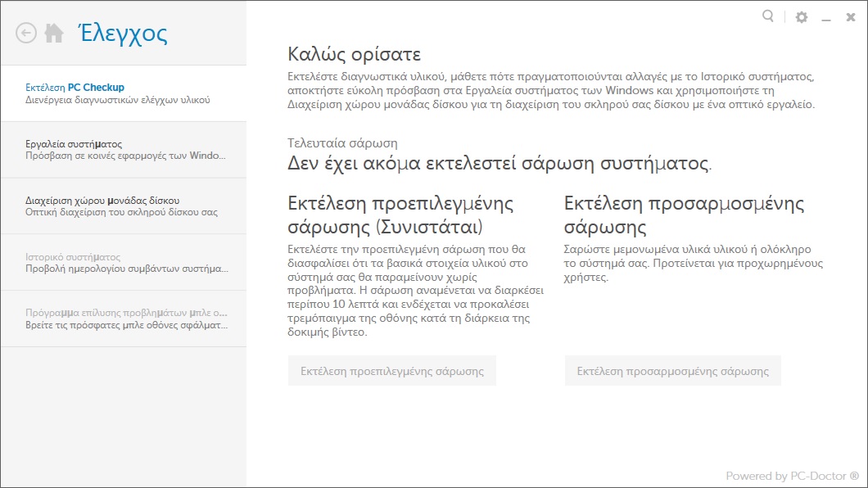Screen dimensions: 868x488
Task: Click Εκτέλεση προσαρμοσμένης σάρωσης button
Action: tap(672, 371)
